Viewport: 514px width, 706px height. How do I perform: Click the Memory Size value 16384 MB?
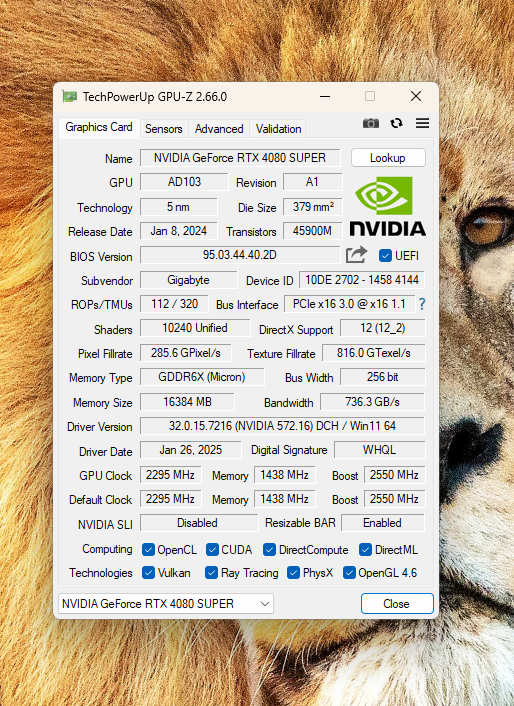(x=187, y=402)
